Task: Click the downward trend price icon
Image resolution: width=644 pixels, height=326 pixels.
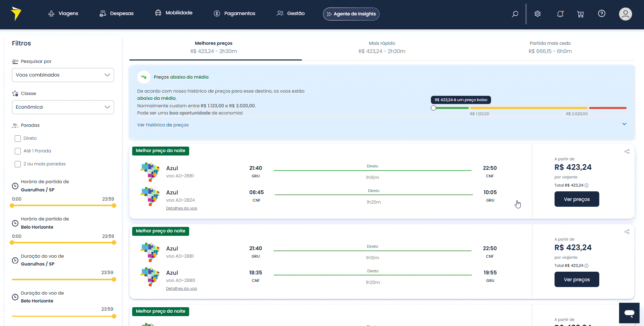Action: click(144, 77)
